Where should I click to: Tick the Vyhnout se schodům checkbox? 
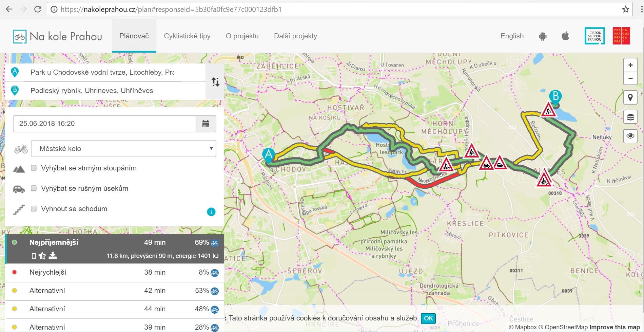coord(34,209)
